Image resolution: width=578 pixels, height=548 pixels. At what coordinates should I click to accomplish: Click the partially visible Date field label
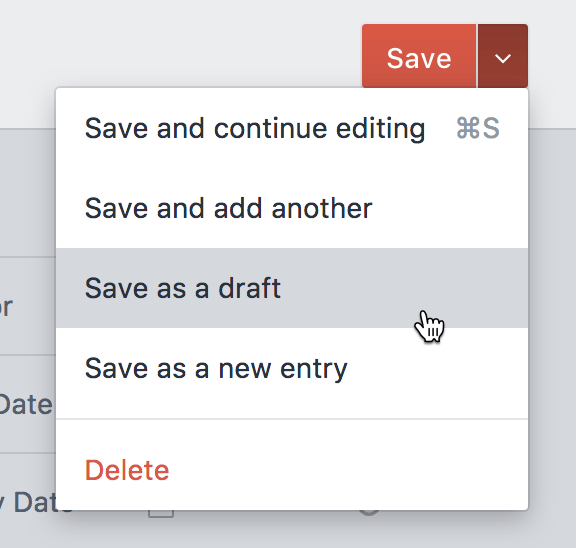point(26,405)
